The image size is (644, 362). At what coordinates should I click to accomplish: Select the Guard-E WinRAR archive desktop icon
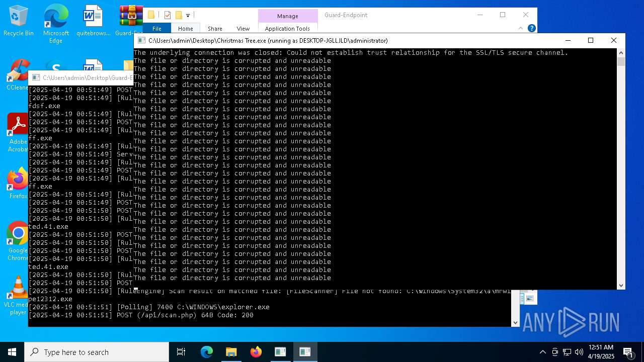(130, 21)
